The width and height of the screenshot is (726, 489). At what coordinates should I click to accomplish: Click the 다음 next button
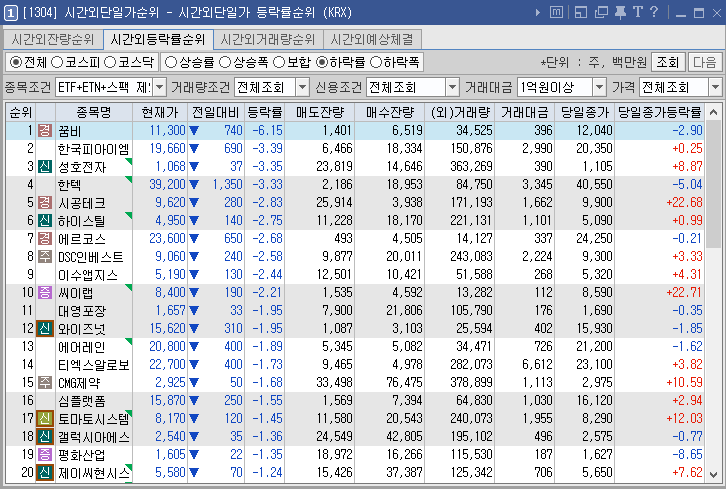(705, 62)
